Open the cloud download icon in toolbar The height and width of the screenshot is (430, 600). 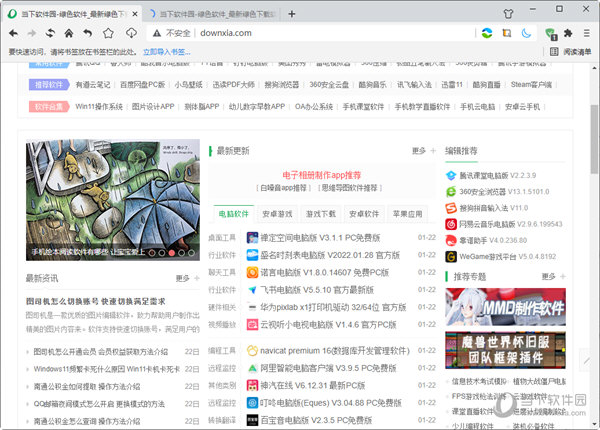coord(131,33)
